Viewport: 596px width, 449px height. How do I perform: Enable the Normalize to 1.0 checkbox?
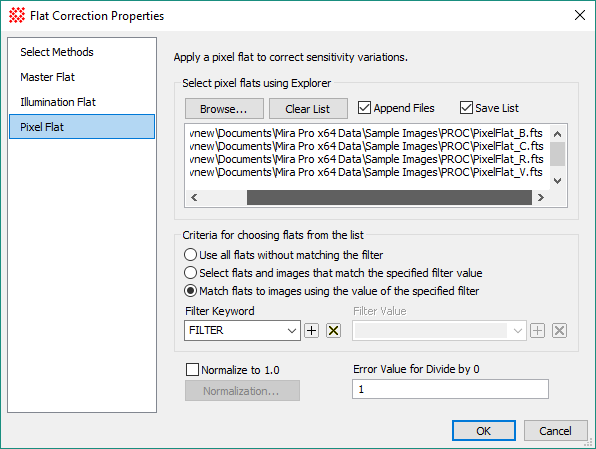click(x=192, y=370)
